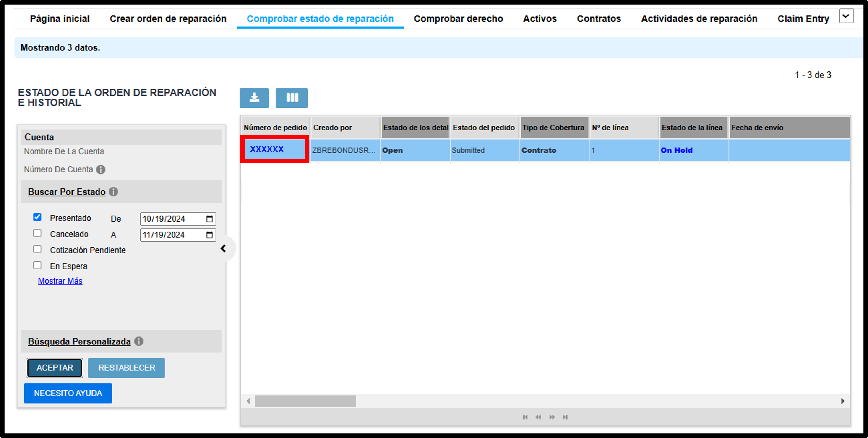This screenshot has height=438, width=868.
Task: Sort by Estado de los detalles column
Action: coord(415,127)
